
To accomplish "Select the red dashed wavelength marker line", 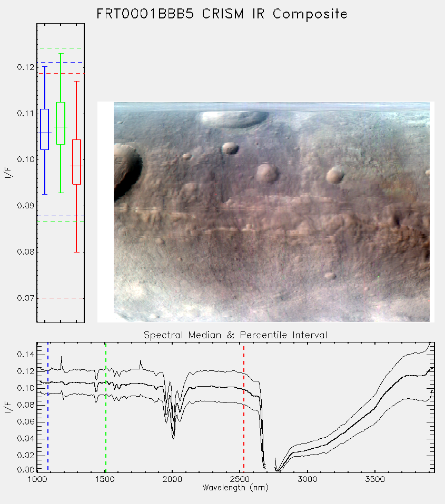I will 244,407.
